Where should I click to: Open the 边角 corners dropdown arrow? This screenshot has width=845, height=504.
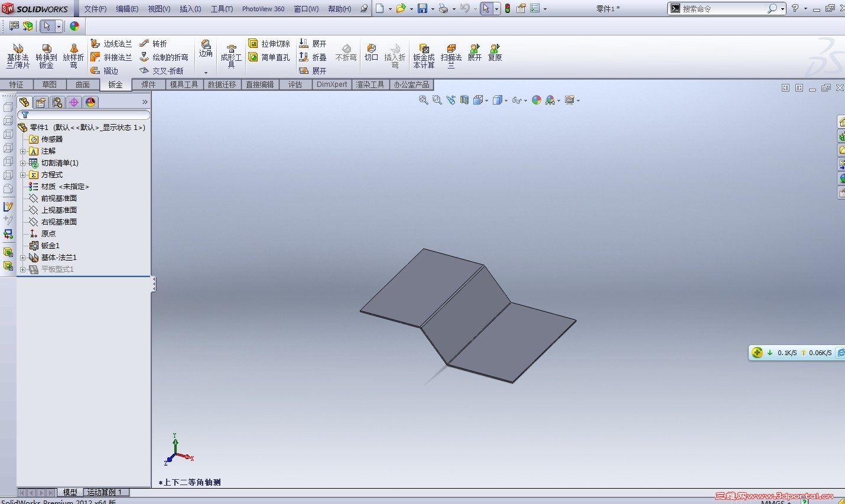(206, 73)
